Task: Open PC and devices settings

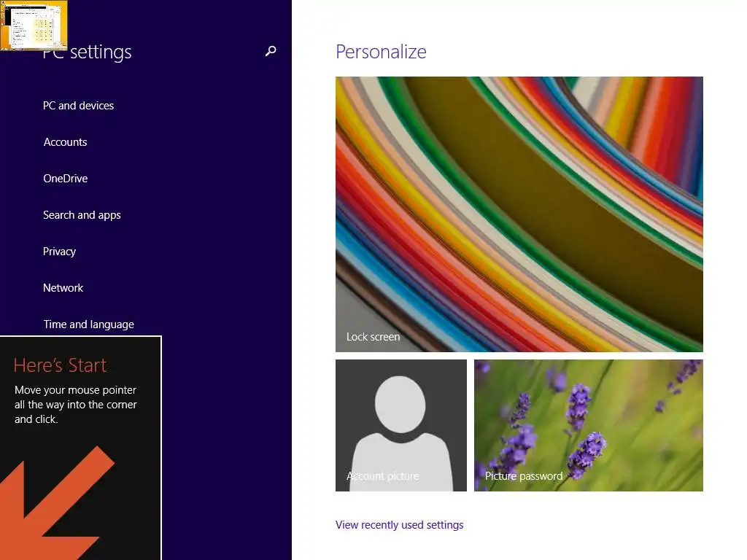Action: pyautogui.click(x=79, y=106)
